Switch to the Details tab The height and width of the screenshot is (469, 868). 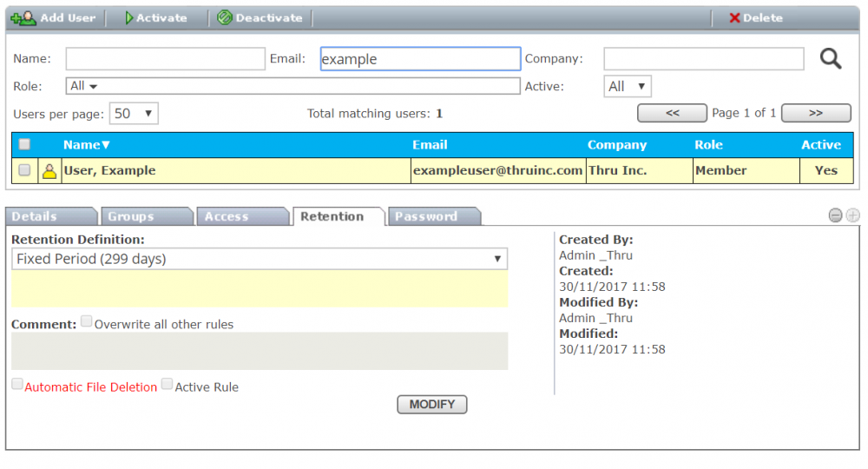50,216
